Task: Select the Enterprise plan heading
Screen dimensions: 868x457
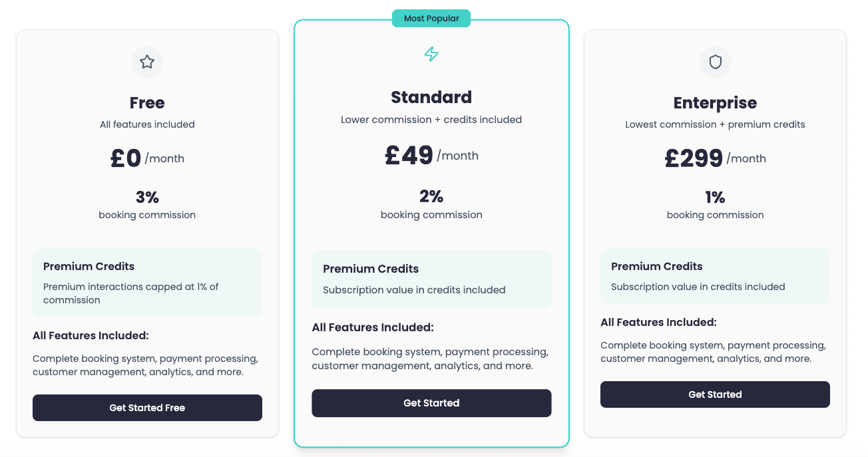Action: tap(715, 103)
